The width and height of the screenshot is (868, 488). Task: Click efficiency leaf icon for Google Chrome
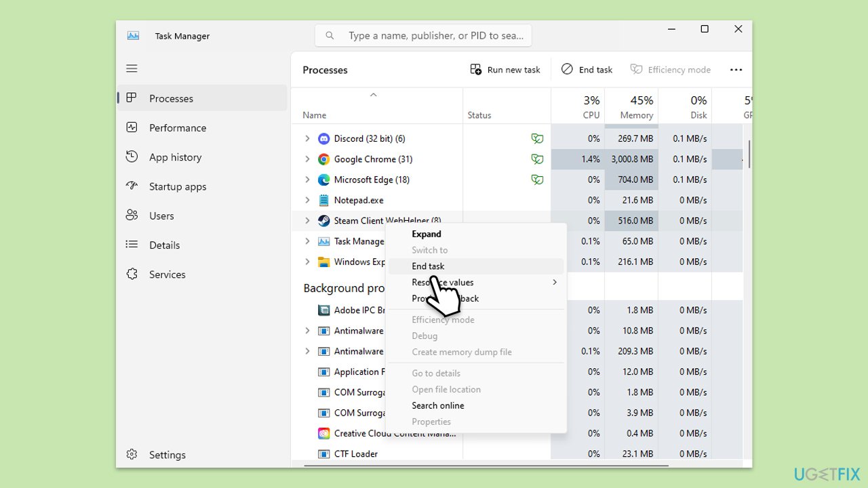coord(537,159)
